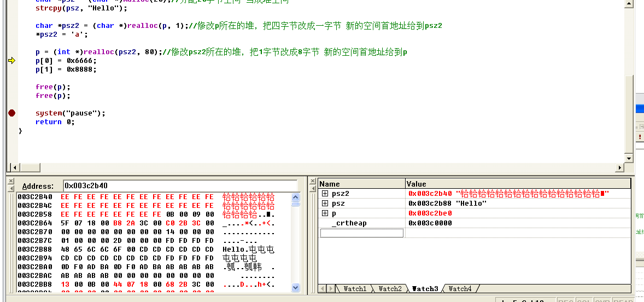Screen dimensions: 644x302
Task: Click memory row address 003C2BB8
Action: 35,284
